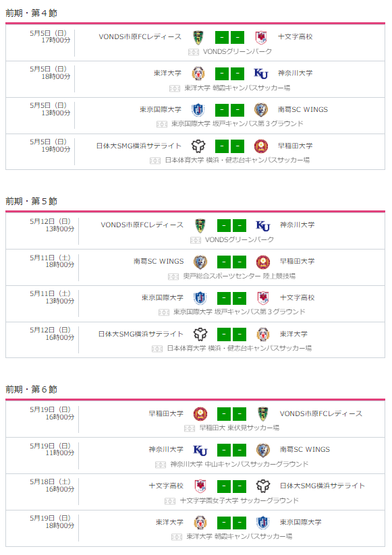The image size is (392, 555).
Task: Click stadium icon beside 奥戸総合スポーツセンター 陸上競技場
Action: [x=173, y=276]
